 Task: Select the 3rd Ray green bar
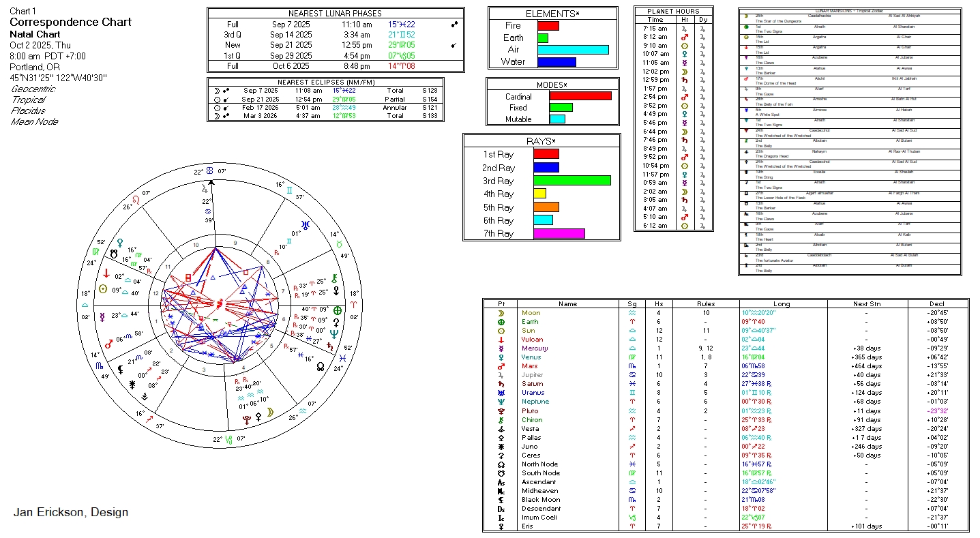tap(571, 181)
